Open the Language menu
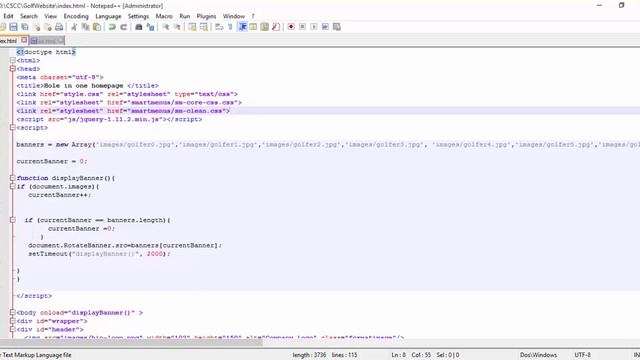Viewport: 640px width, 360px height. click(x=108, y=16)
